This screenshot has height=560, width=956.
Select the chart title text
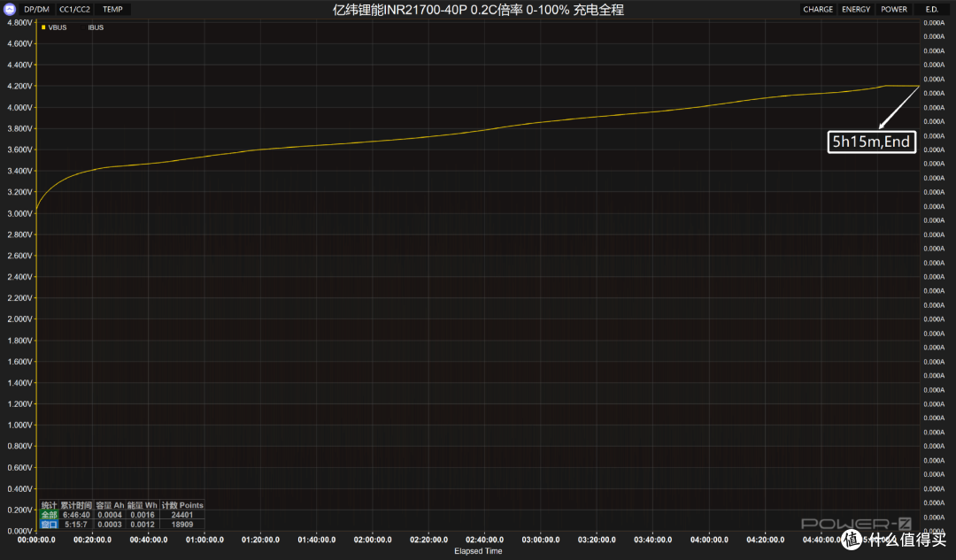click(x=478, y=10)
